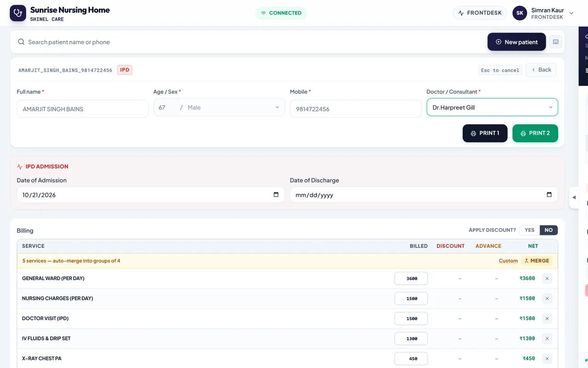The image size is (588, 368).
Task: Collapse side panel with the triangle arrow
Action: [574, 197]
